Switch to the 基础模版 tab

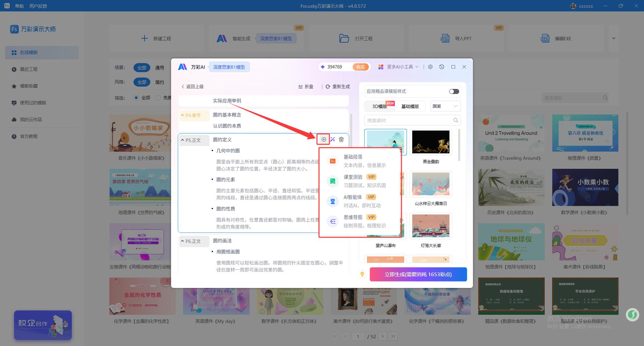(x=410, y=106)
